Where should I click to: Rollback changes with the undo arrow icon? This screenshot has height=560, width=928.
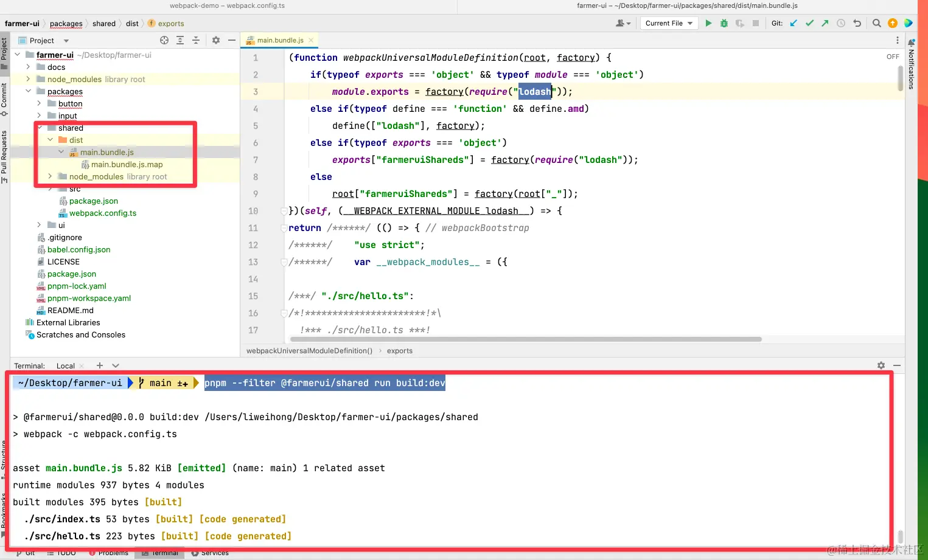(857, 23)
